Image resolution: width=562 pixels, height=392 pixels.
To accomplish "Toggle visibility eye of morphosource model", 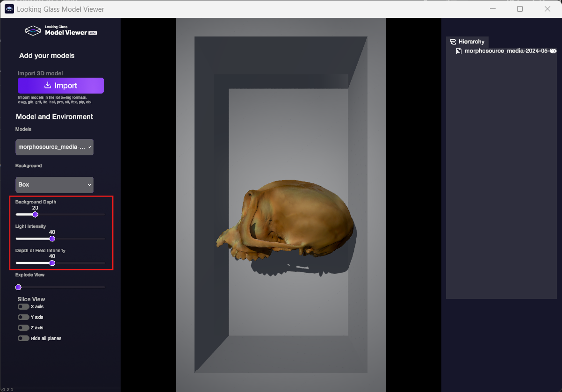I will point(553,51).
